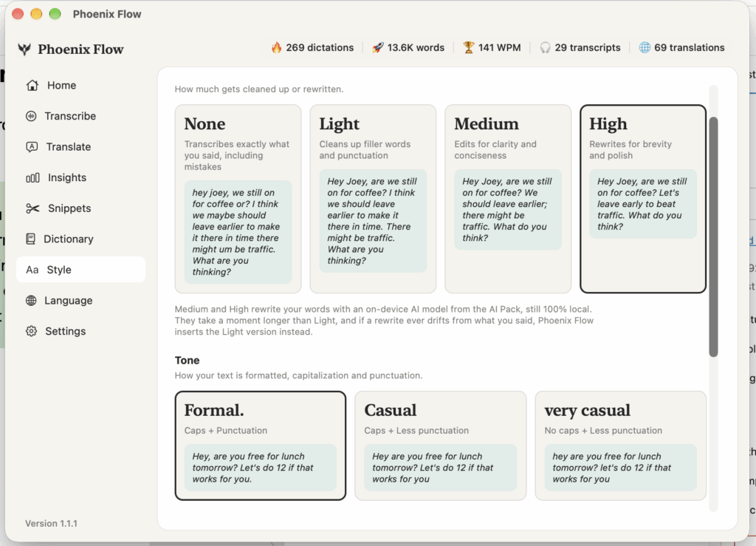Click the Light card example text
The image size is (756, 546).
pos(373,221)
